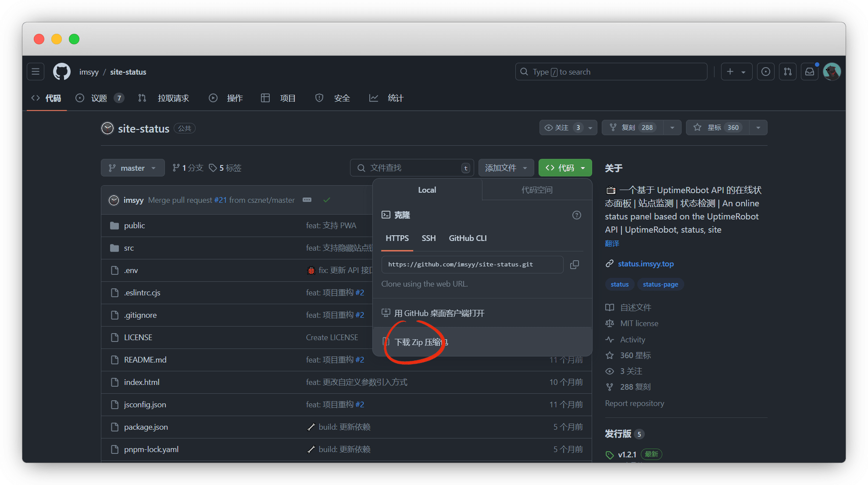Click the header search box
868x485 pixels.
611,72
